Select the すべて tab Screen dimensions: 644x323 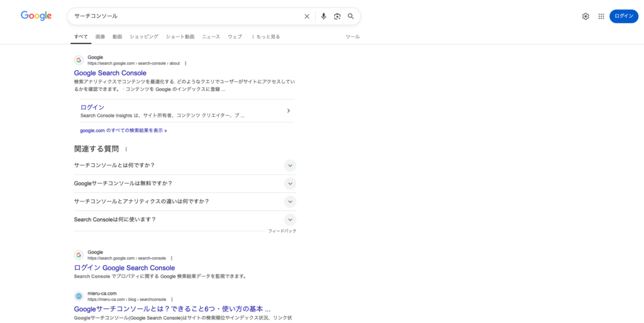click(81, 36)
